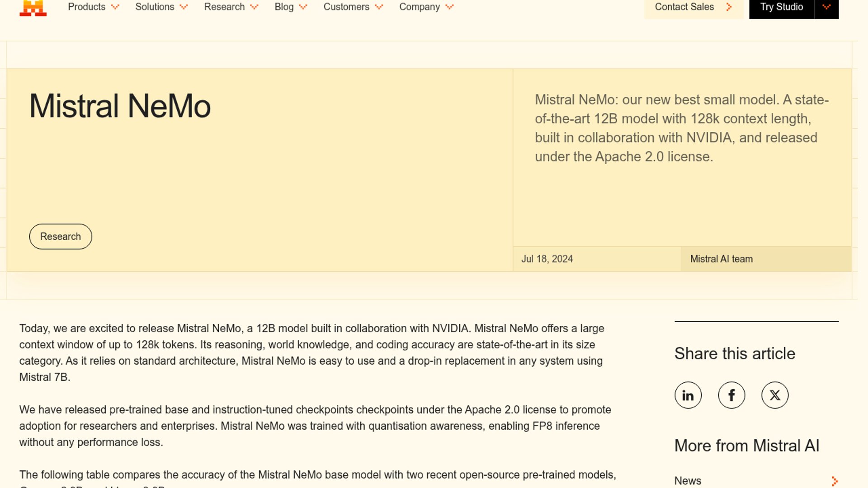Open the Company menu
This screenshot has width=868, height=488.
pos(419,7)
